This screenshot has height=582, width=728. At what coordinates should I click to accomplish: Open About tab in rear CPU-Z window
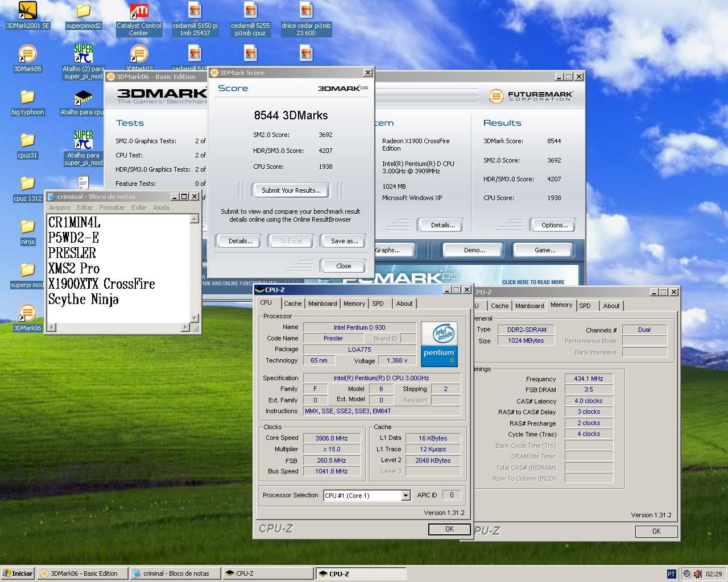(611, 306)
